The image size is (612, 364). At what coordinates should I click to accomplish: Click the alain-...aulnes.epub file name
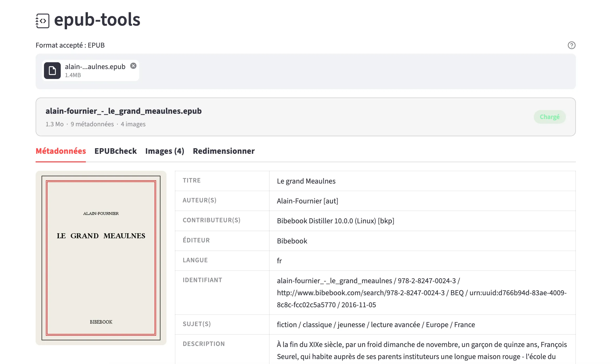[95, 67]
